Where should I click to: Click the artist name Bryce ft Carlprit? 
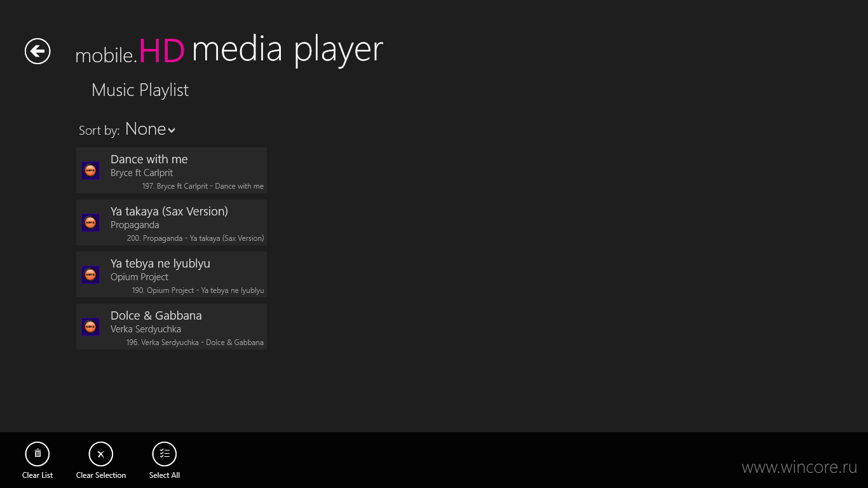click(142, 173)
